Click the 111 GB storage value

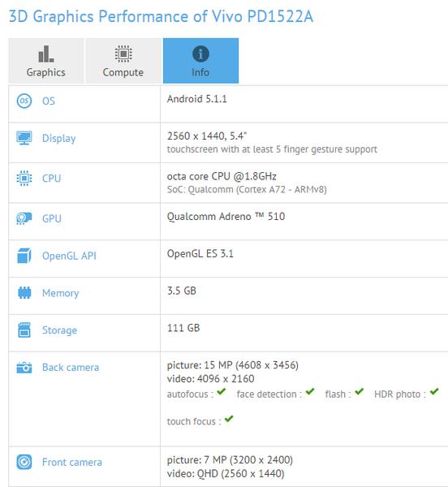[183, 328]
